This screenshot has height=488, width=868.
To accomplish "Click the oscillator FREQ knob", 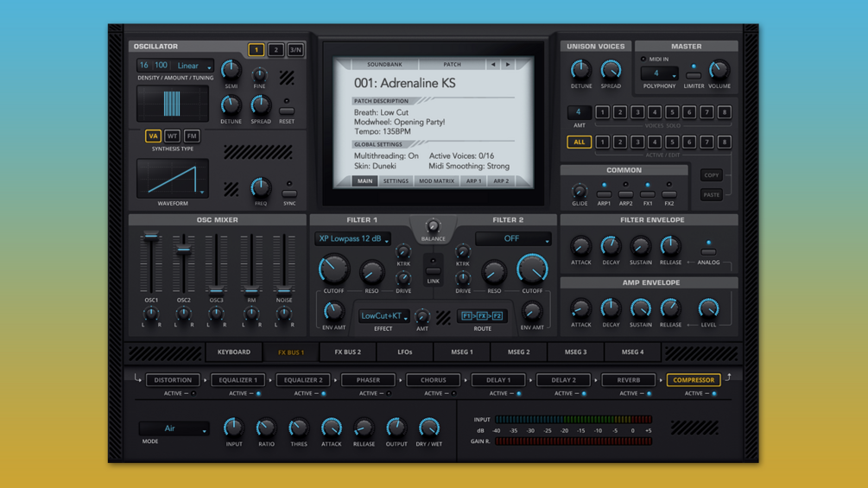I will 260,188.
